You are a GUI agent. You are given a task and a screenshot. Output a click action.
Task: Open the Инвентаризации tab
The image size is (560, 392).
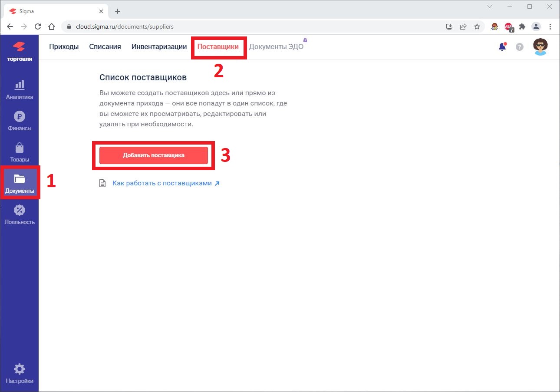pyautogui.click(x=158, y=46)
